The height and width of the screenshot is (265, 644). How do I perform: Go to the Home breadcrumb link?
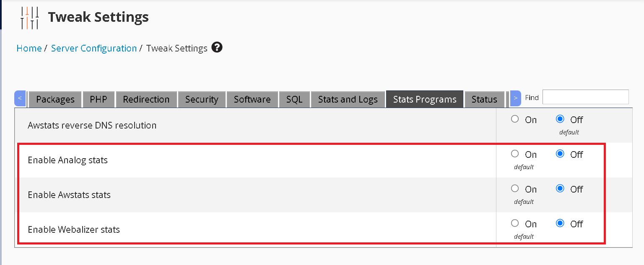29,48
